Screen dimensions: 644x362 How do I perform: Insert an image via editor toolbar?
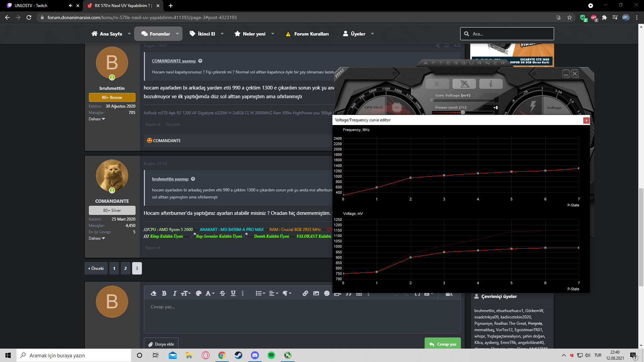click(316, 293)
